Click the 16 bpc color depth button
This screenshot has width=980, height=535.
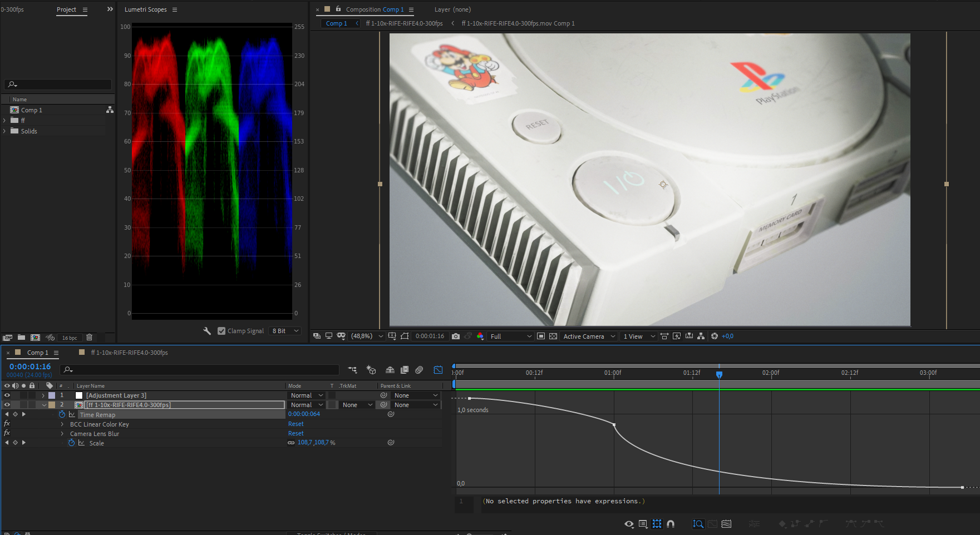coord(70,338)
